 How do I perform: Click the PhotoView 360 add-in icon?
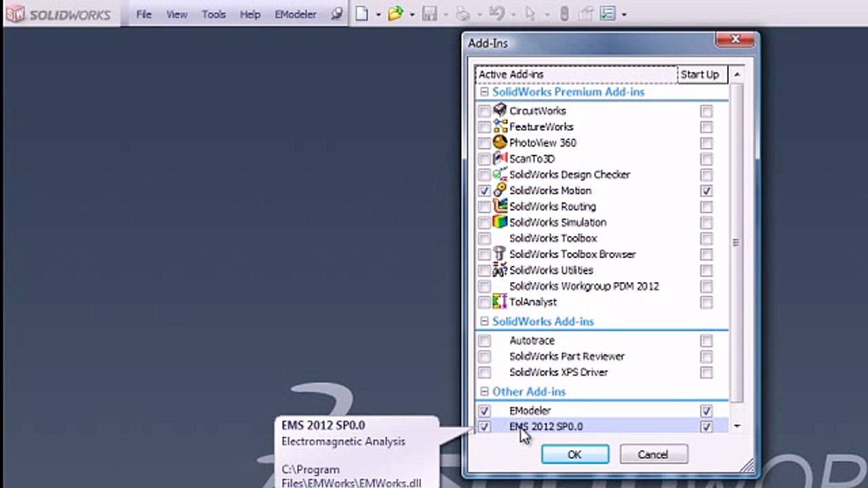pos(500,142)
